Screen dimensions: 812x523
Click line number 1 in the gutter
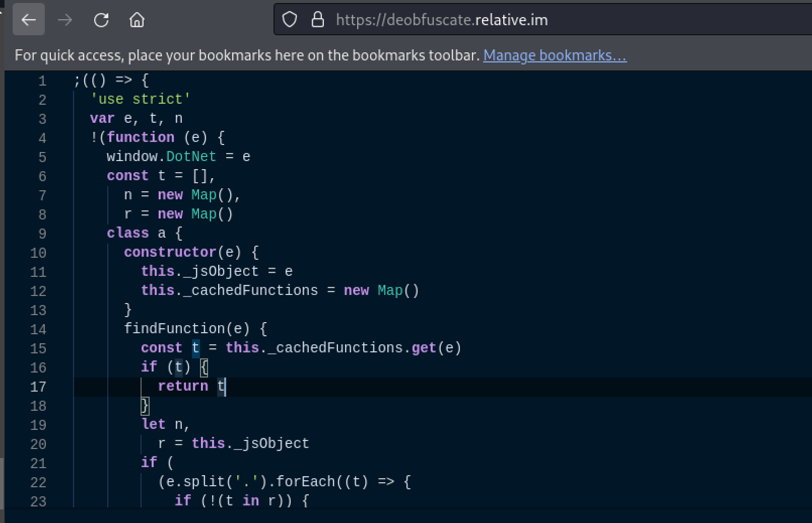42,81
